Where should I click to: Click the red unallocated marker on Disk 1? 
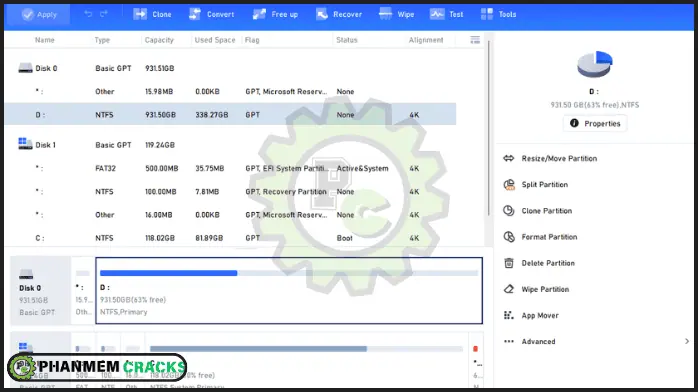coord(475,349)
